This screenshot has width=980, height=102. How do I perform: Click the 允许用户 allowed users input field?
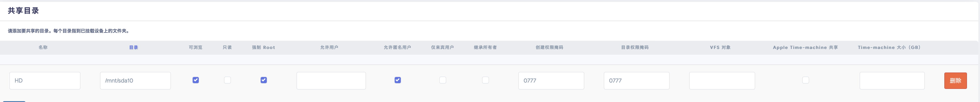click(x=331, y=81)
